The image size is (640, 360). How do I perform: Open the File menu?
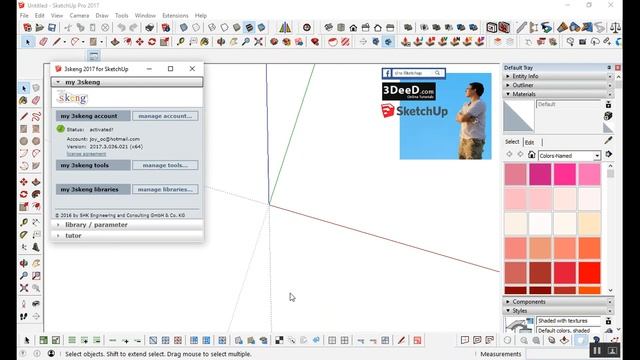tap(24, 16)
